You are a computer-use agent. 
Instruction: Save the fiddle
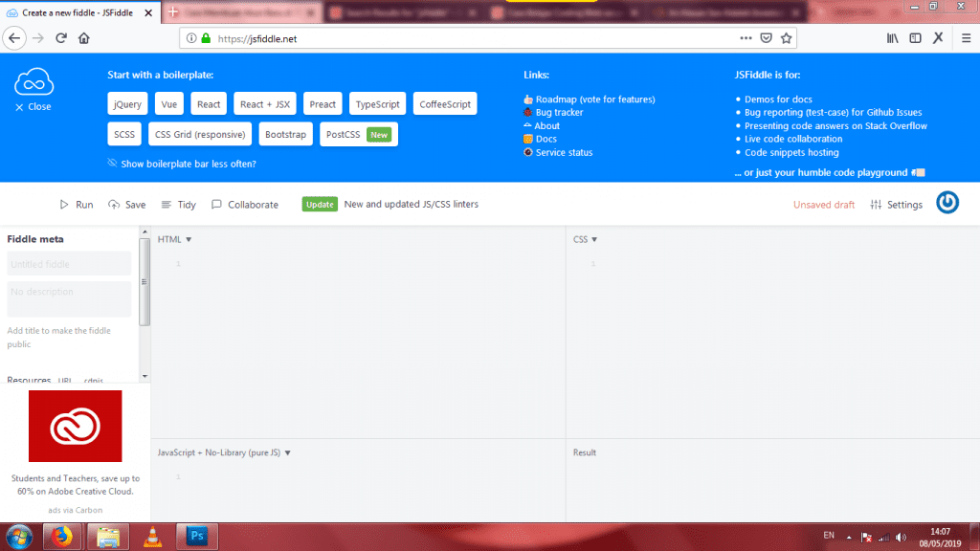(x=127, y=205)
